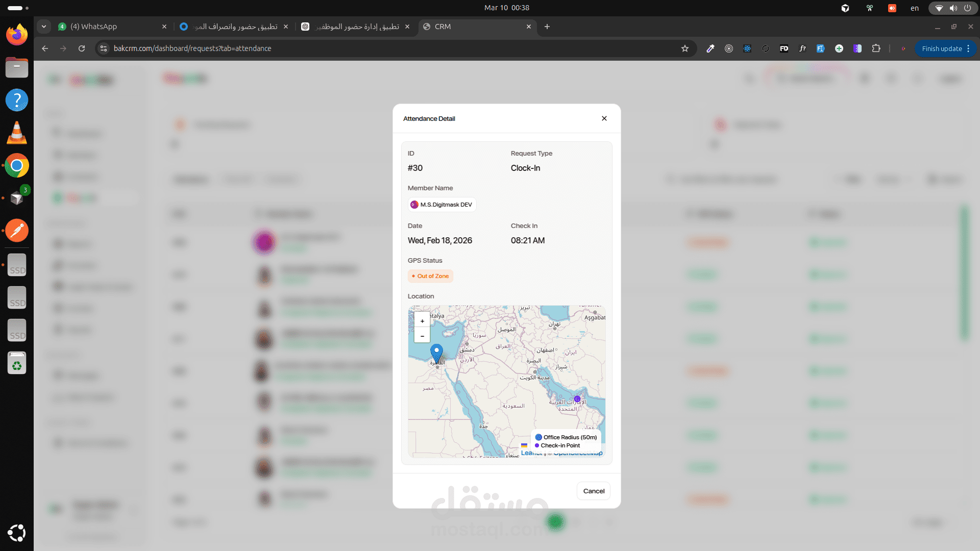Zoom in on the location map

pos(422,321)
